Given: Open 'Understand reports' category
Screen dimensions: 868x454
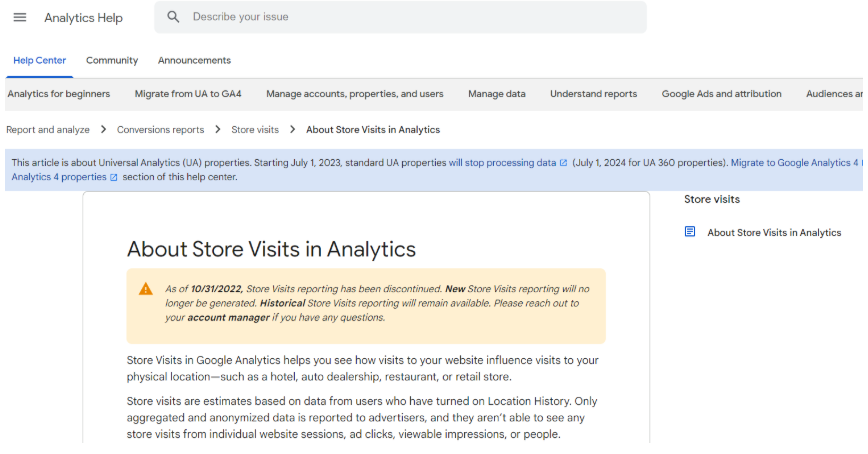Looking at the screenshot, I should [593, 94].
